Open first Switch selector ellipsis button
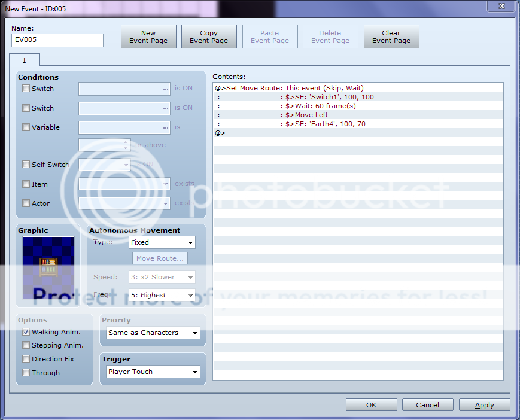 (166, 89)
